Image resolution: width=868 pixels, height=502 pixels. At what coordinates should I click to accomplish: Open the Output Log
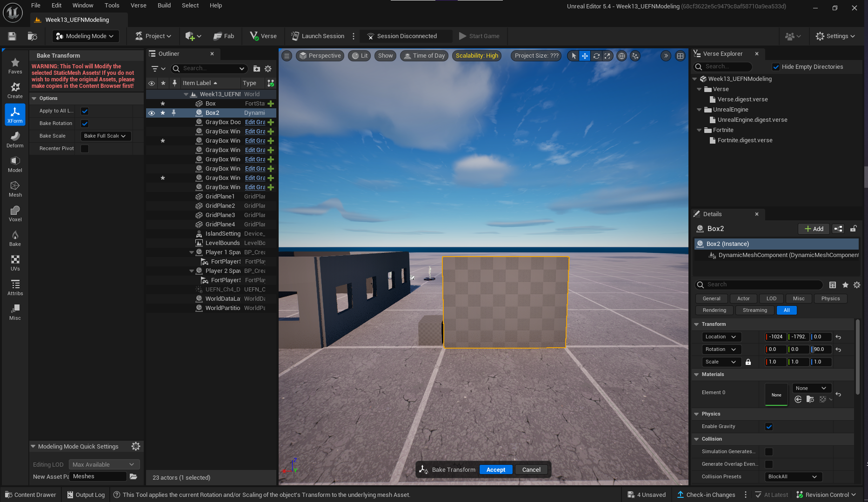click(x=86, y=495)
